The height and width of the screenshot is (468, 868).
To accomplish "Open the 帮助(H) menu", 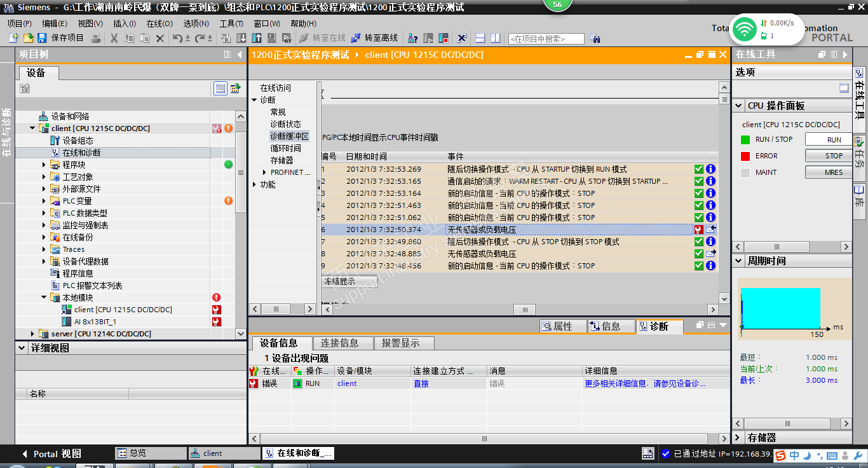I will [x=304, y=24].
